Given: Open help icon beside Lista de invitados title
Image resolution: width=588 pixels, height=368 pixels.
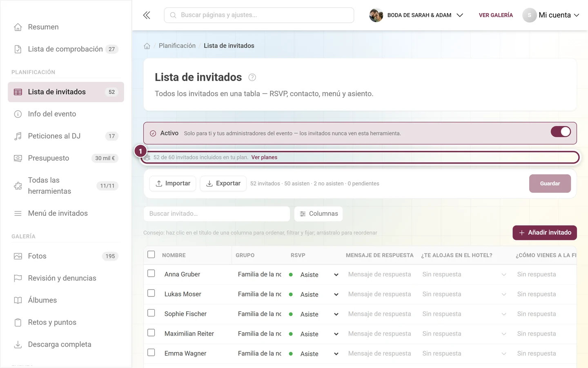Looking at the screenshot, I should [252, 77].
